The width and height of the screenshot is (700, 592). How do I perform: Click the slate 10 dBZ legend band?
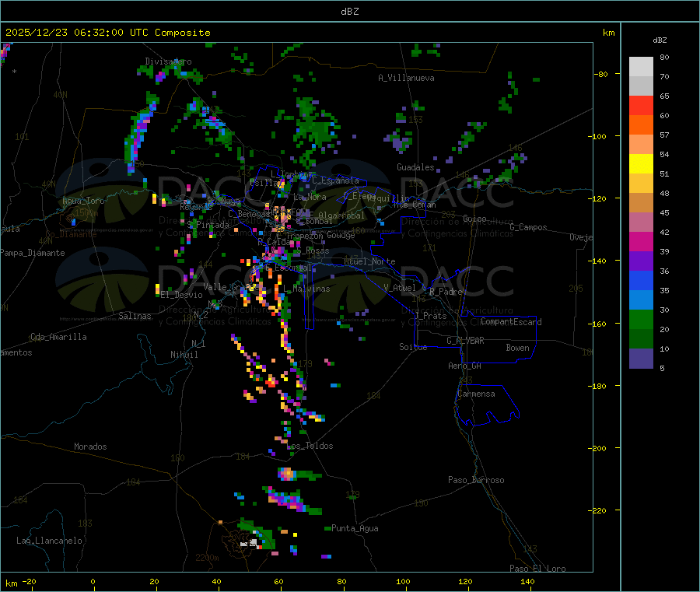(641, 359)
